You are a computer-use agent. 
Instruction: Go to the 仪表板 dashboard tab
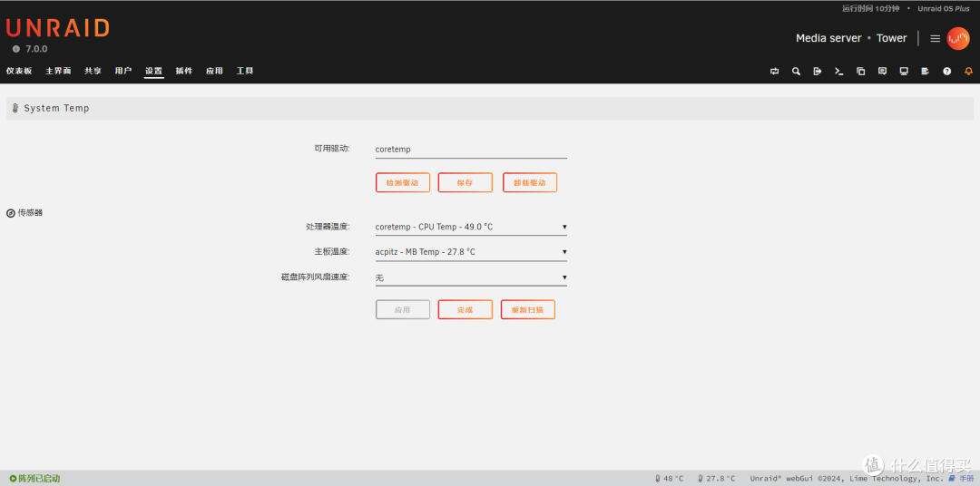(19, 72)
